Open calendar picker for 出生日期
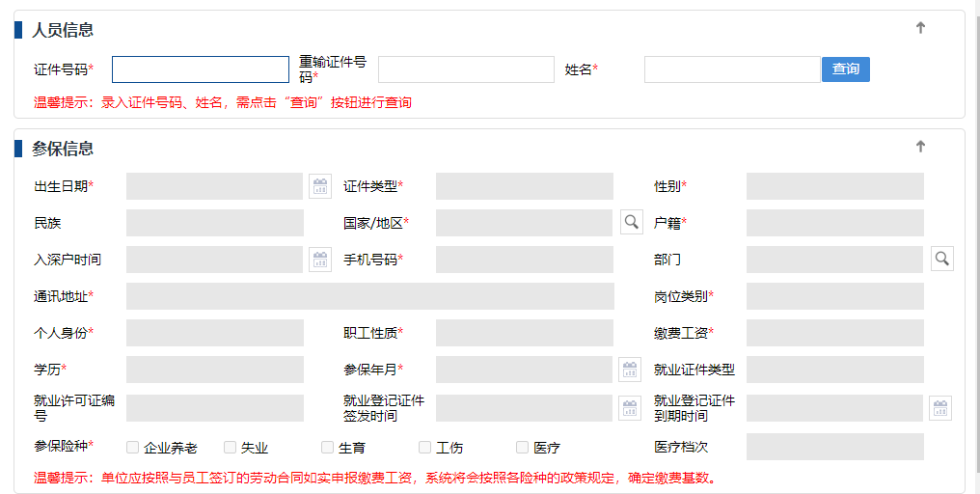980x494 pixels. (320, 186)
